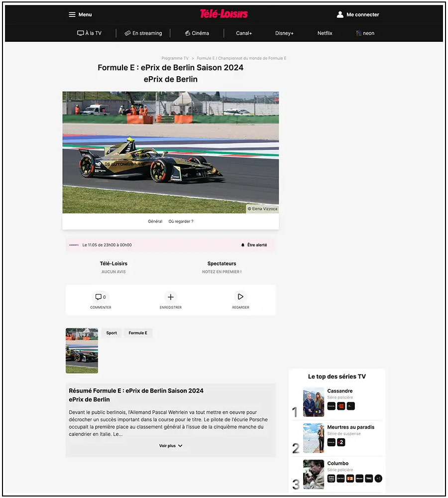448x498 pixels.
Task: Open the À la TV section
Action: (90, 33)
